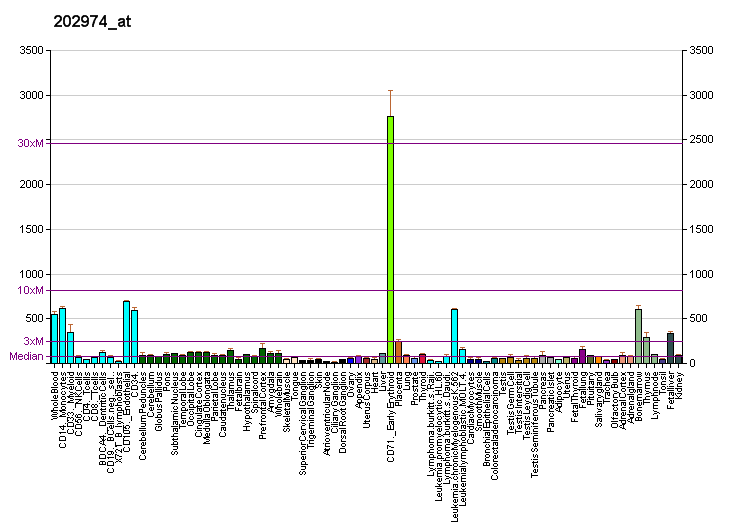Select the TestisSeminiferousTubule axis label
The image size is (732, 530).
coord(535,424)
